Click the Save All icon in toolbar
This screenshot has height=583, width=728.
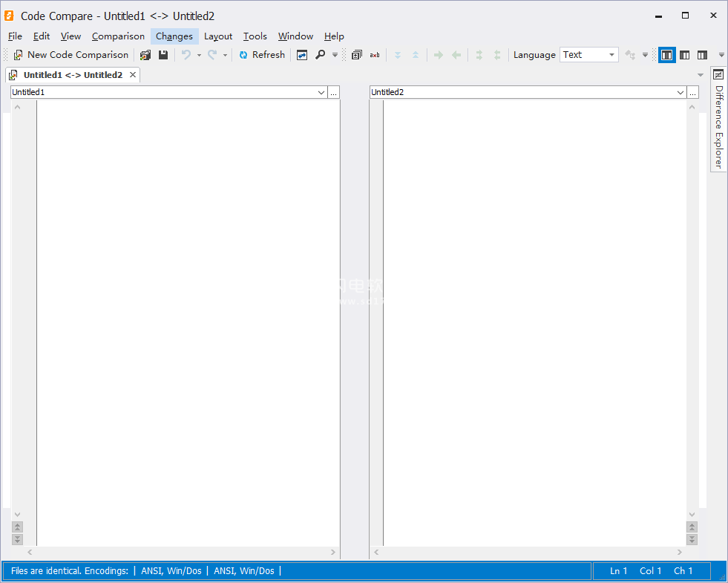pyautogui.click(x=145, y=55)
